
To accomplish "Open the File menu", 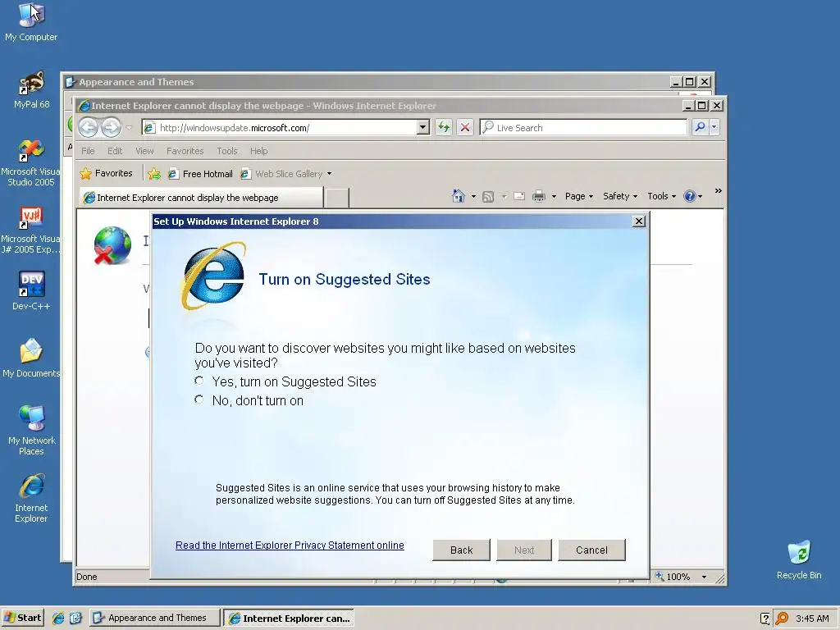I will click(88, 151).
